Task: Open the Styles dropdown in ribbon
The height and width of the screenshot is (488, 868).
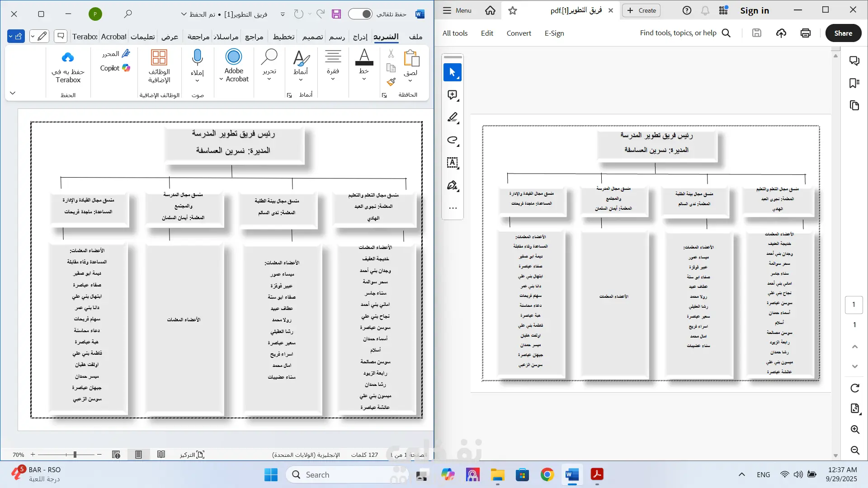Action: [x=301, y=80]
